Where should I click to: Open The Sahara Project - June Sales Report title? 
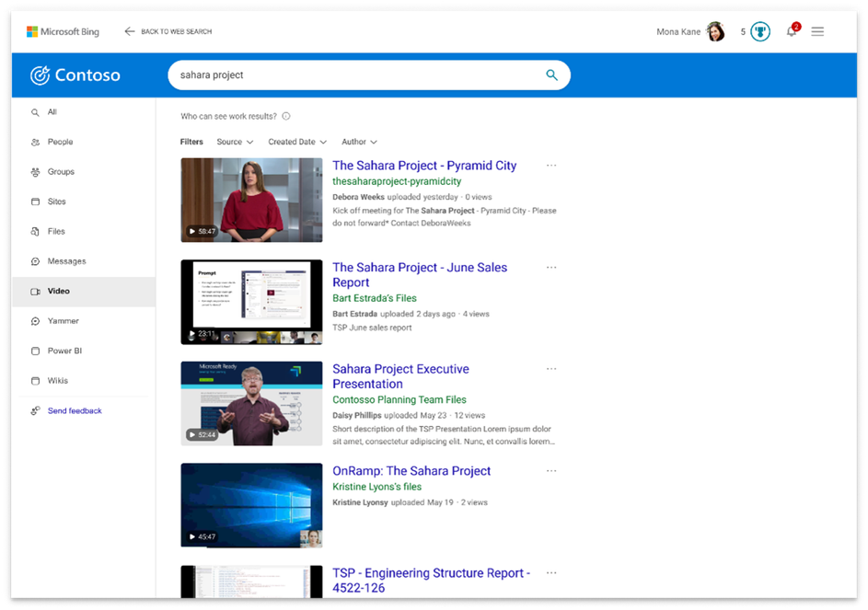(x=420, y=274)
